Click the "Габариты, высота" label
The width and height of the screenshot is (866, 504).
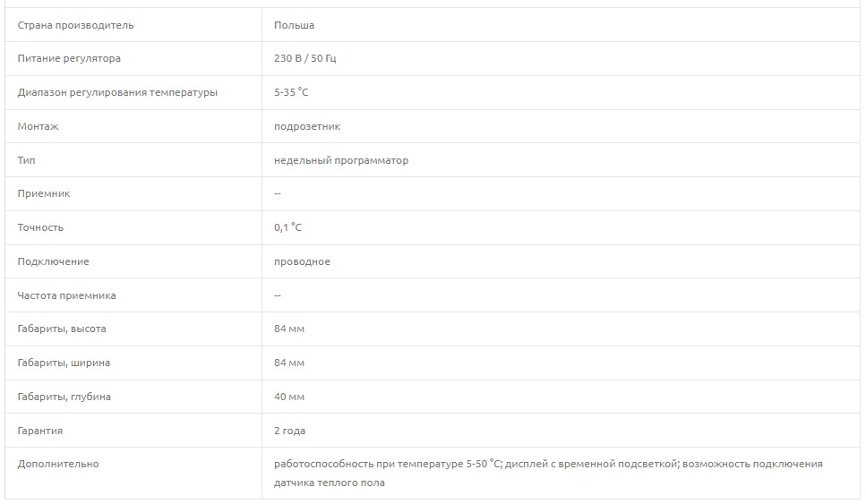coord(62,329)
